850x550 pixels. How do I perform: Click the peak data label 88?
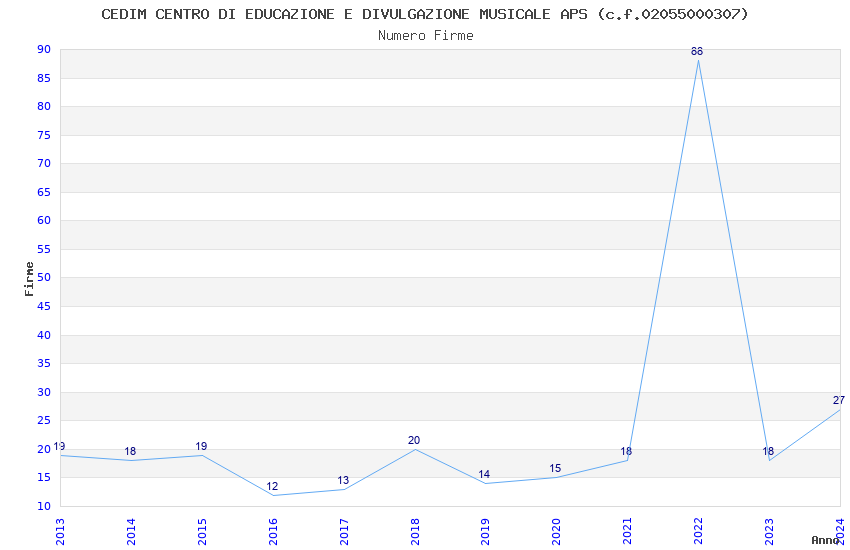tap(697, 51)
